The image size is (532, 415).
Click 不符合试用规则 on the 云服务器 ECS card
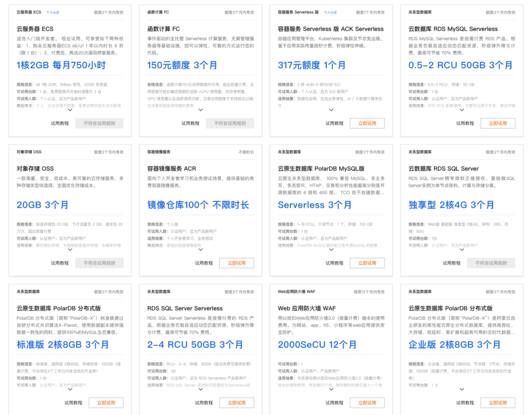(99, 123)
